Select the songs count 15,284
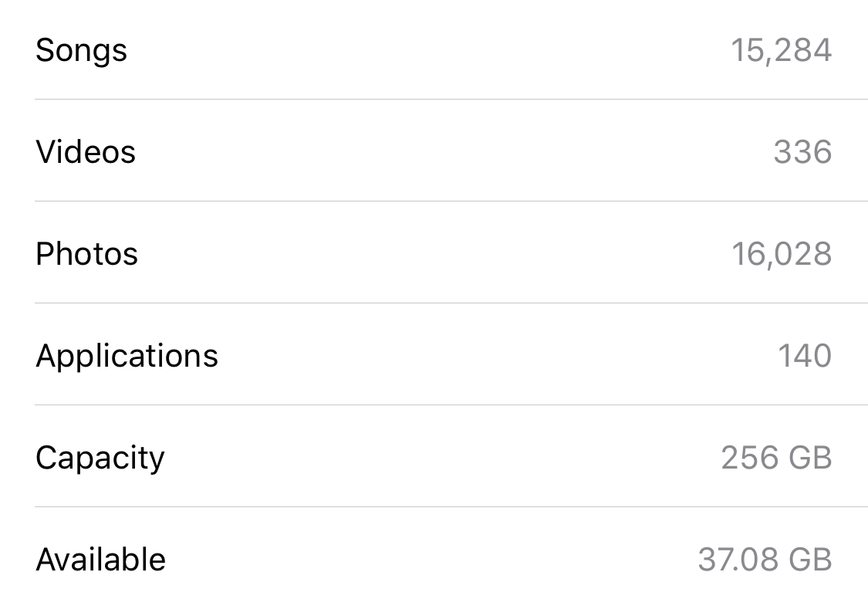 (x=781, y=51)
